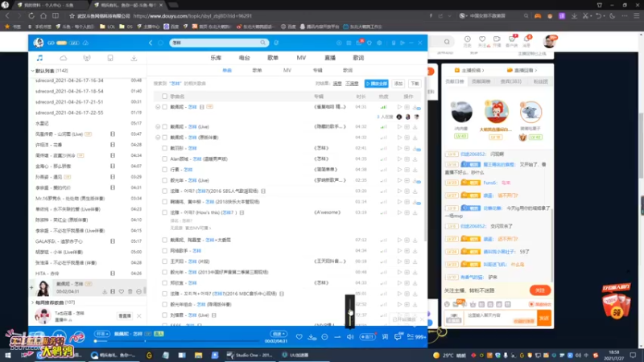Open the skin shirt icon in title bar
The image size is (644, 362).
click(x=369, y=43)
